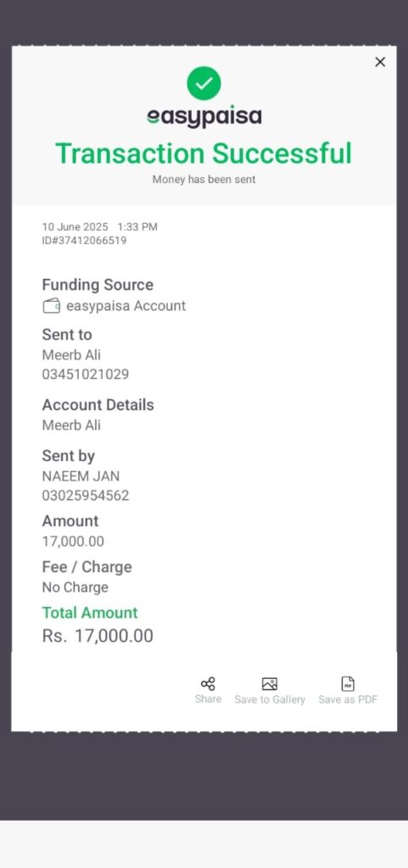Viewport: 408px width, 868px height.
Task: Tap the Save as PDF document icon
Action: [x=348, y=684]
